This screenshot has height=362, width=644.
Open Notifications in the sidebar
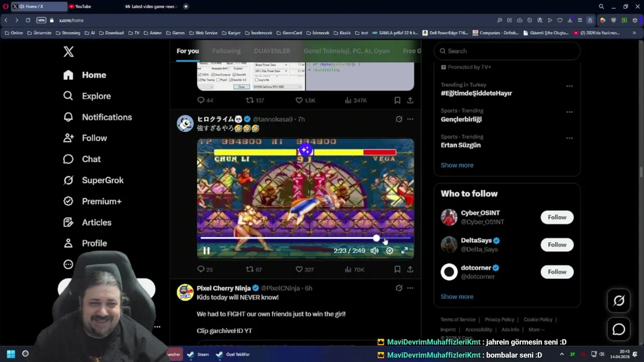click(97, 117)
